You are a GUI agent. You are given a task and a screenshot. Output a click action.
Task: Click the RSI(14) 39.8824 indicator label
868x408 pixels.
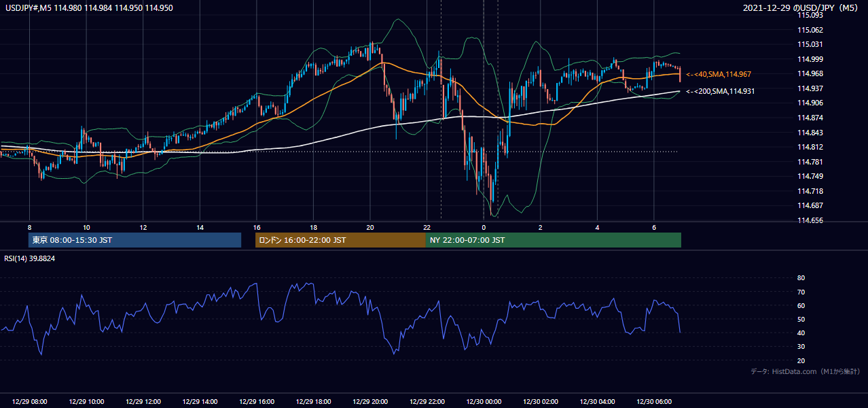point(30,258)
